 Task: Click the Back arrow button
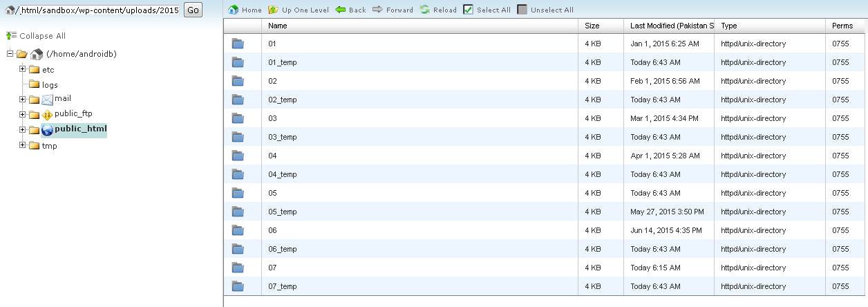click(341, 10)
